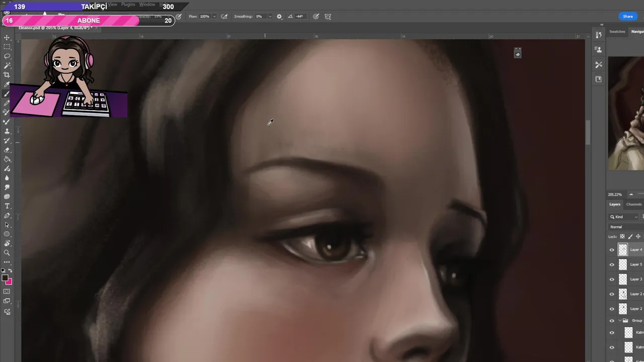Select the Eraser tool

[x=7, y=150]
